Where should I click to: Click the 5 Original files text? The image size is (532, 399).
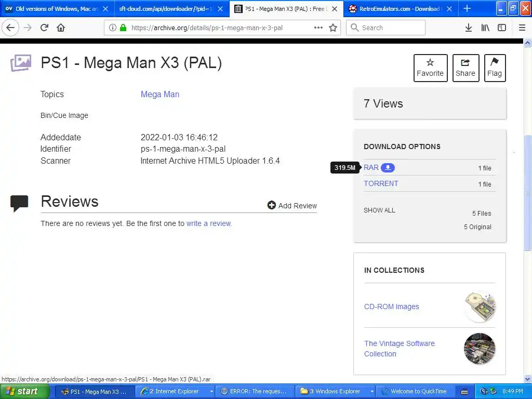pos(477,227)
